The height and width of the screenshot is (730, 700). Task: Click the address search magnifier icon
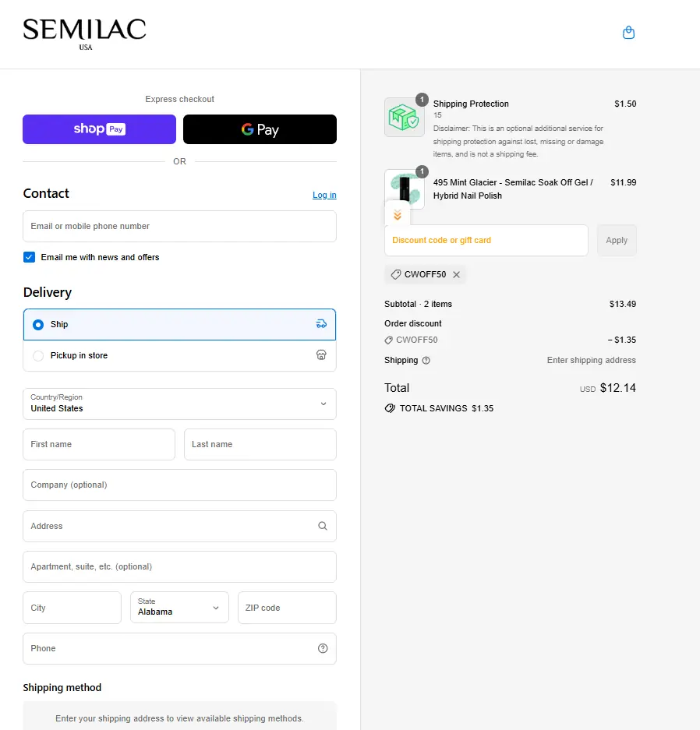click(323, 526)
